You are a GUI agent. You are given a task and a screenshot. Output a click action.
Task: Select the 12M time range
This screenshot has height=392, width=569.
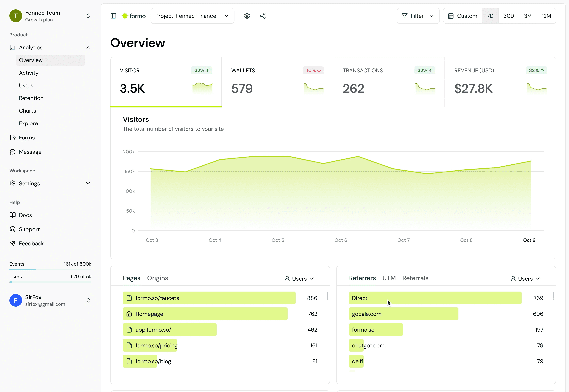(x=546, y=16)
